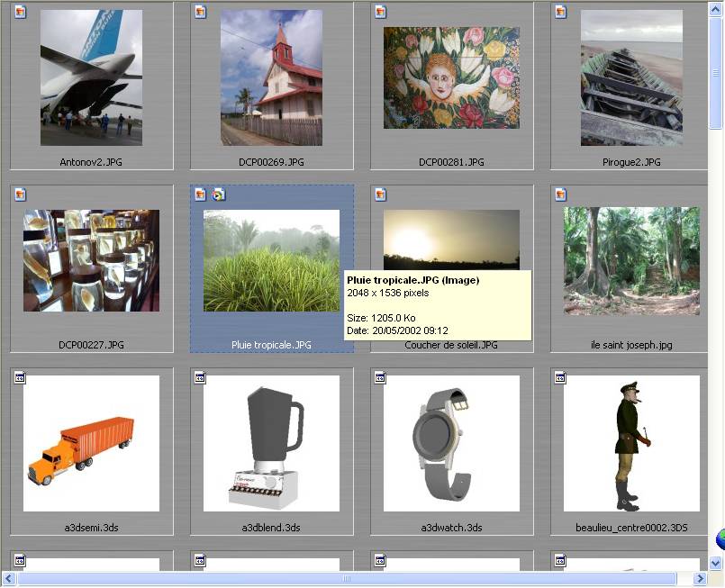The image size is (725, 588).
Task: Click the image-type icon above the ile saint joseph.jpg thumbnail
Action: pos(560,194)
